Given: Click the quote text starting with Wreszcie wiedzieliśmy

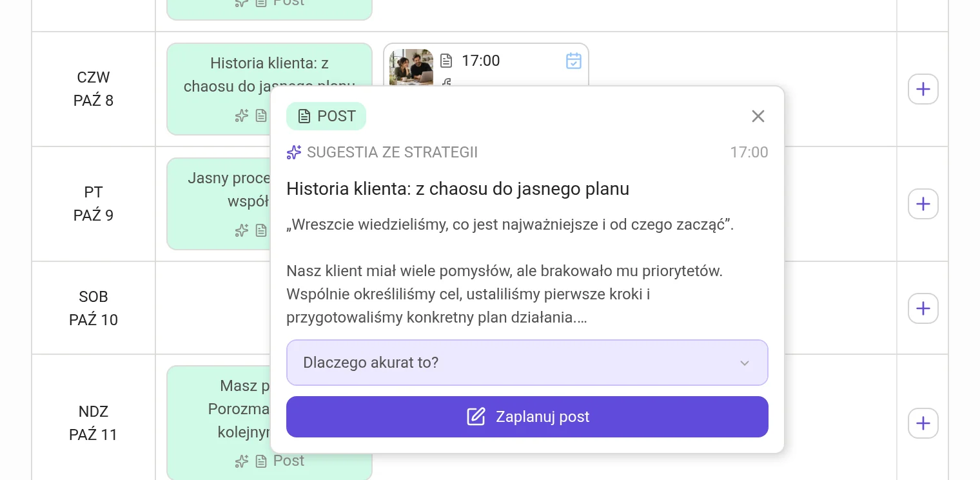Looking at the screenshot, I should pyautogui.click(x=511, y=225).
